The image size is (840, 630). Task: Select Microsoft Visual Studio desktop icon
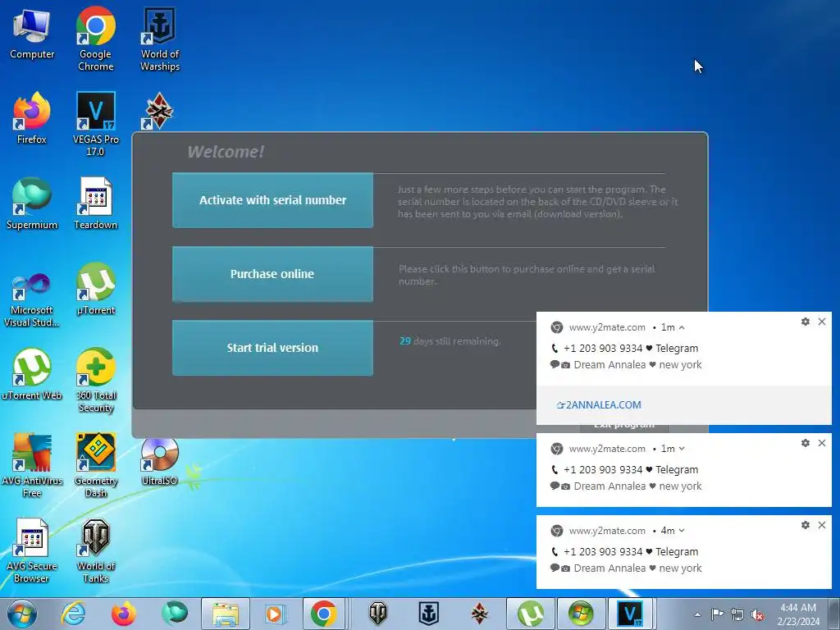[32, 300]
